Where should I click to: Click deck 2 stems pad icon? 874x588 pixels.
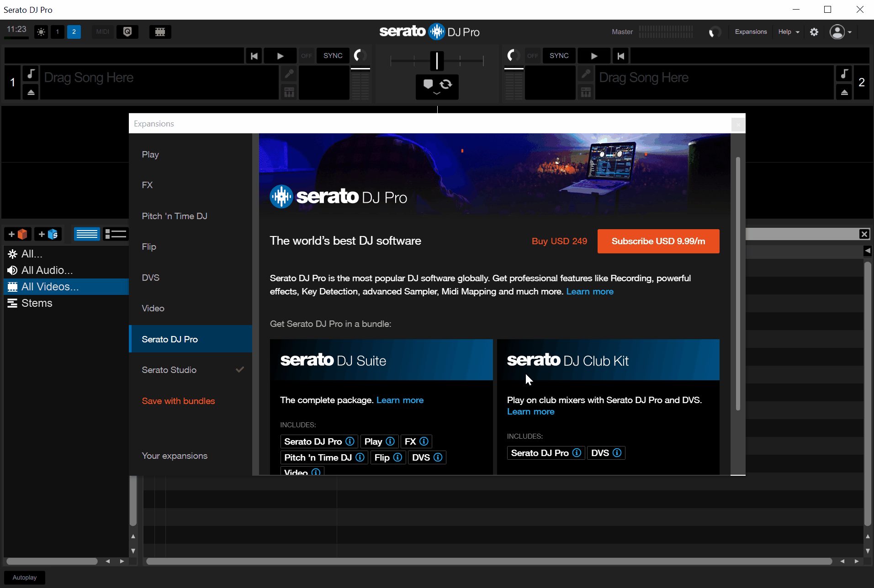[586, 92]
